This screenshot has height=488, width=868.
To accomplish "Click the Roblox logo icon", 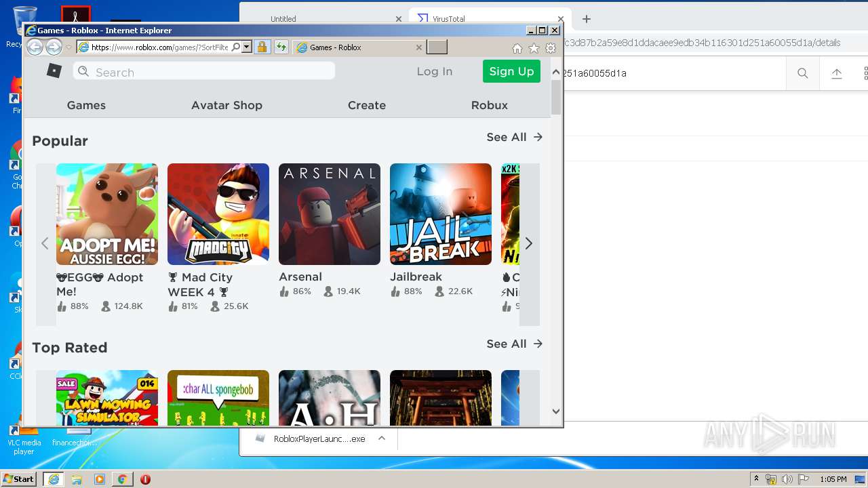I will 54,70.
